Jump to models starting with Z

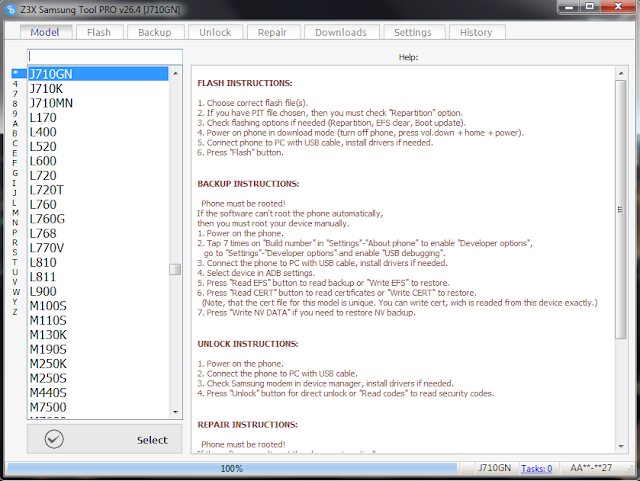coord(15,312)
